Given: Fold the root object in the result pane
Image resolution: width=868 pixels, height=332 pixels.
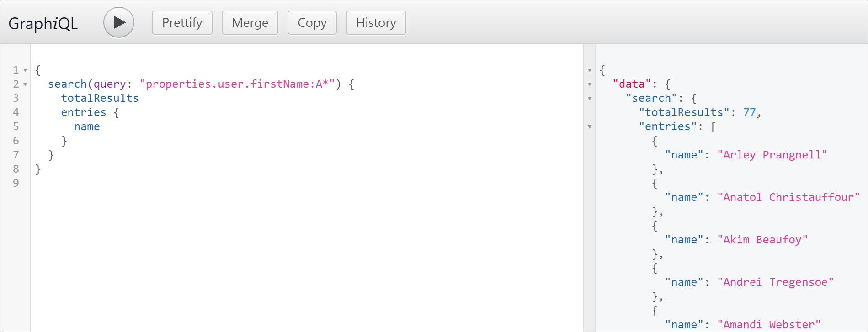Looking at the screenshot, I should click(590, 70).
